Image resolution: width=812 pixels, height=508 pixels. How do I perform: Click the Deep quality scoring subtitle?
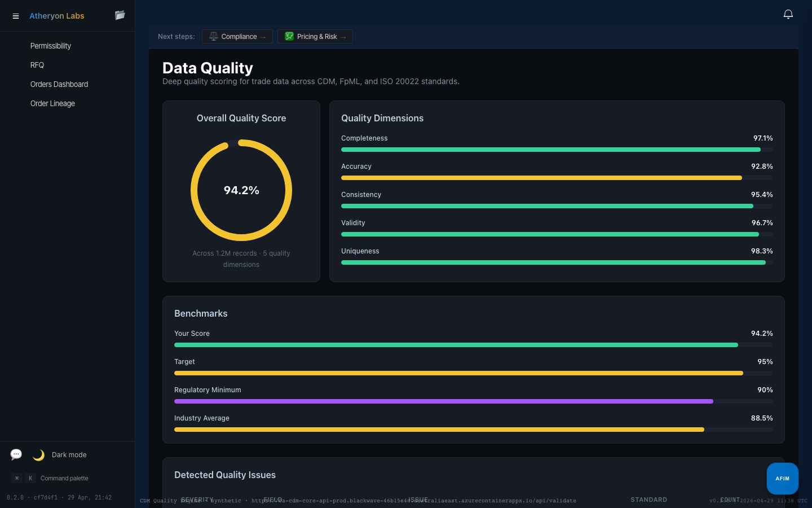click(311, 81)
